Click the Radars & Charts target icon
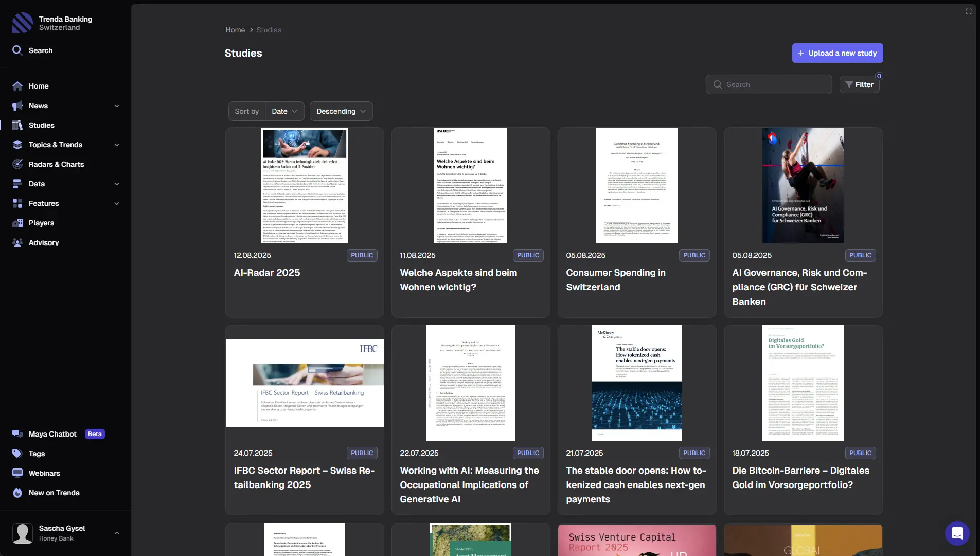 point(17,164)
